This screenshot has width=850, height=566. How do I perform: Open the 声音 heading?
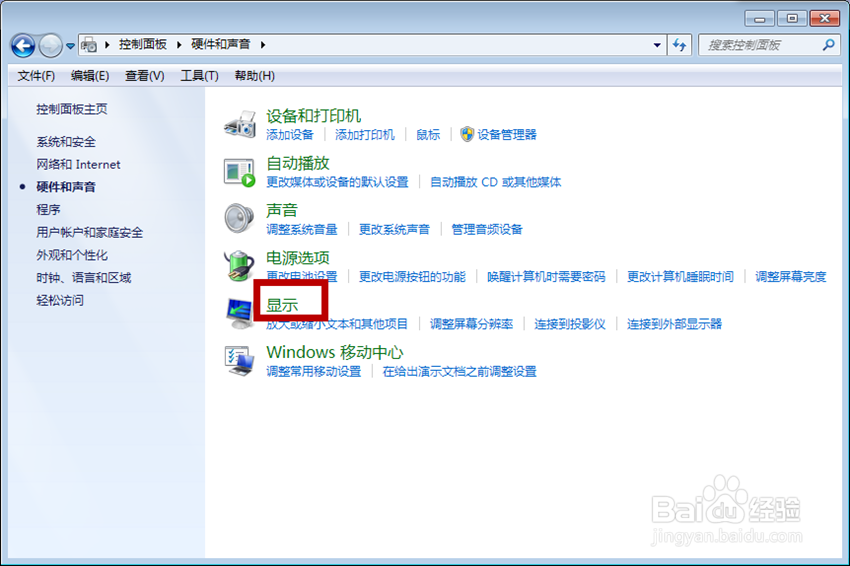click(282, 210)
